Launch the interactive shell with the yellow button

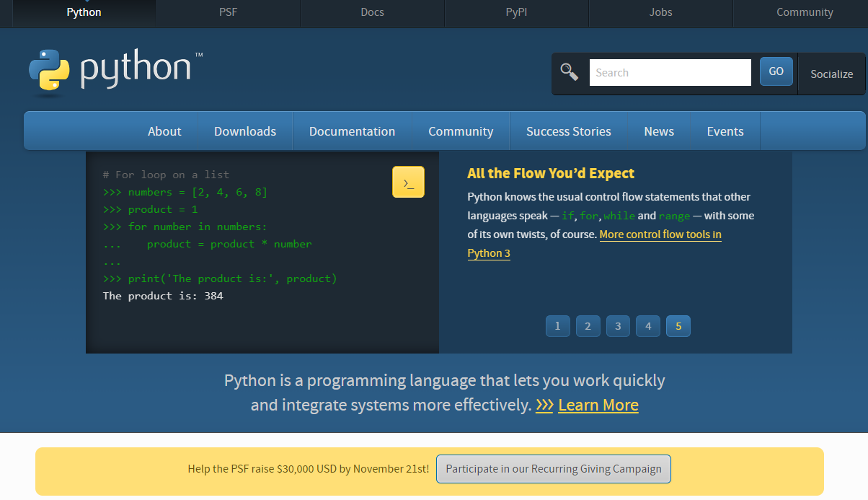tap(408, 182)
